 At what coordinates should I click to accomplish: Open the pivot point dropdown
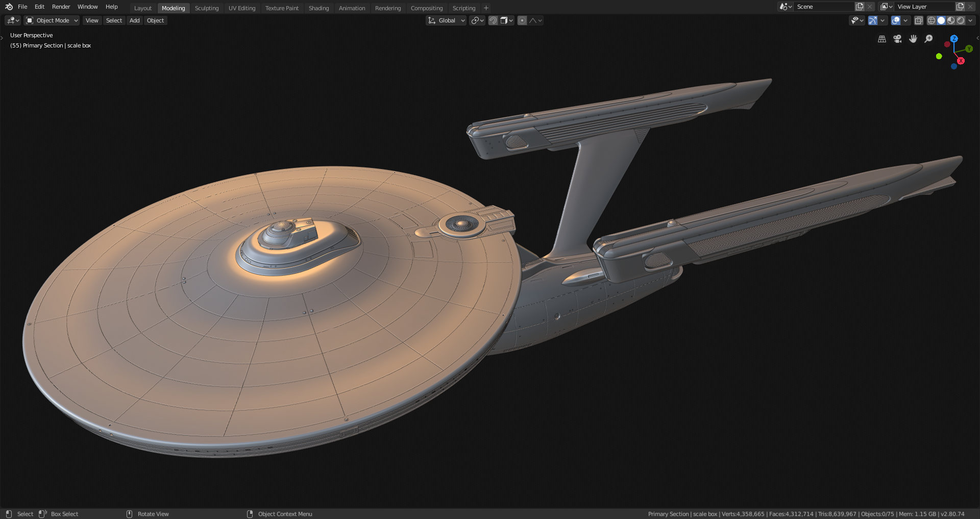coord(477,20)
